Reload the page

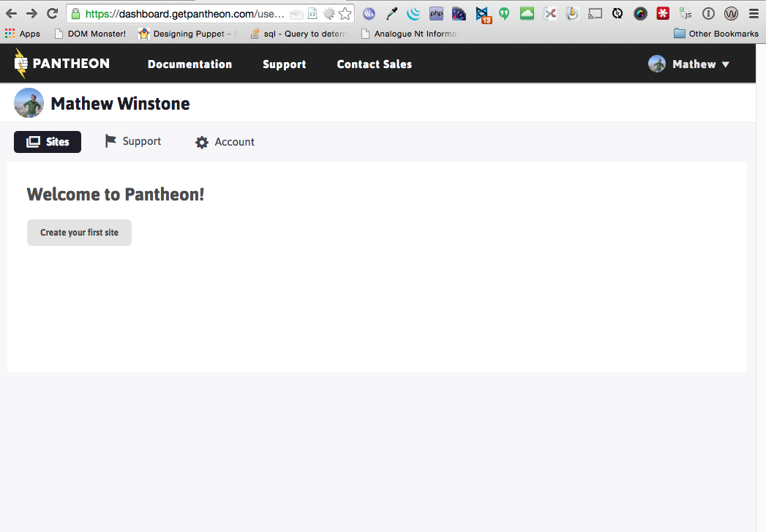[52, 14]
